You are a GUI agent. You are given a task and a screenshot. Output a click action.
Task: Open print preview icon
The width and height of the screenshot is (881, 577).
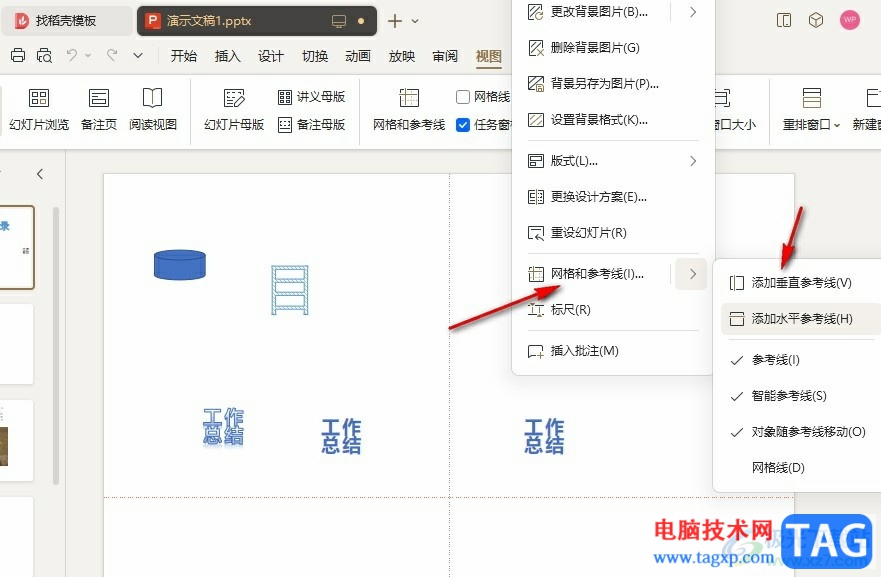click(x=44, y=55)
